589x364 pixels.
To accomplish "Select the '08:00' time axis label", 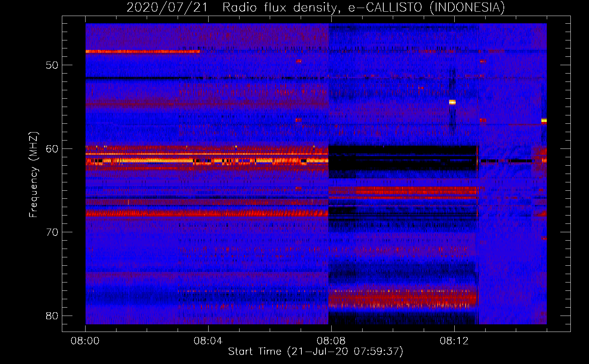I will click(85, 341).
